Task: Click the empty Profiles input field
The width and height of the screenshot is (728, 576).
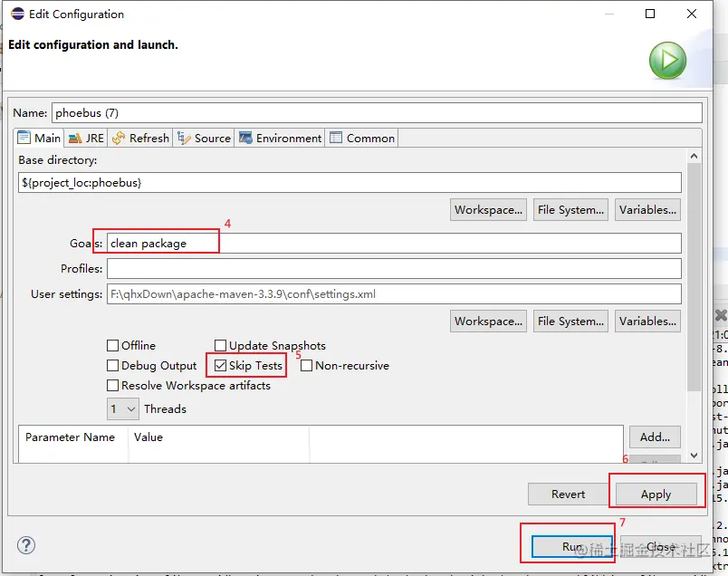Action: click(394, 268)
